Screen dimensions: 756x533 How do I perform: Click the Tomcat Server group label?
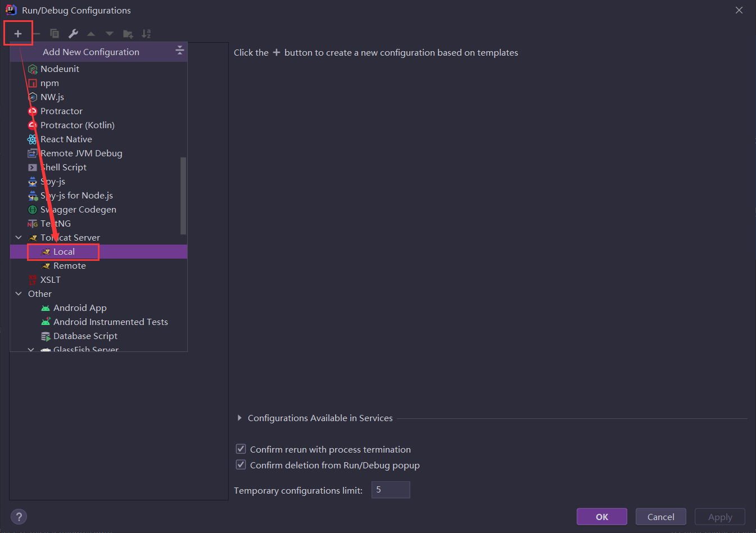coord(70,238)
